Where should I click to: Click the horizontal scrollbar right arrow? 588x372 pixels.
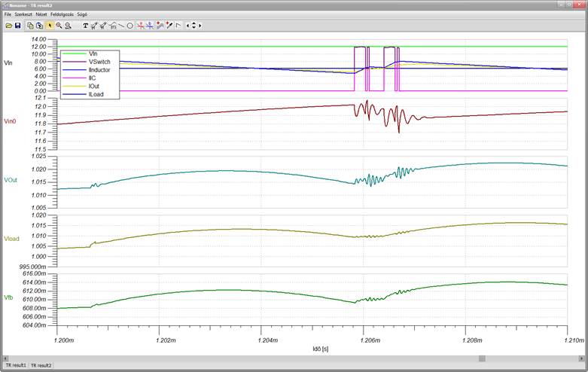(582, 359)
